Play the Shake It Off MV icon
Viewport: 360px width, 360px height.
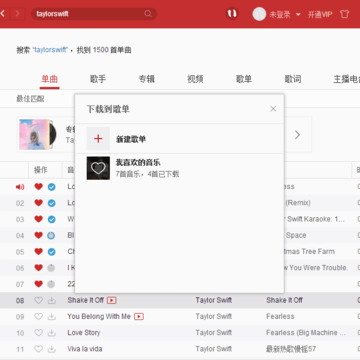(x=112, y=300)
